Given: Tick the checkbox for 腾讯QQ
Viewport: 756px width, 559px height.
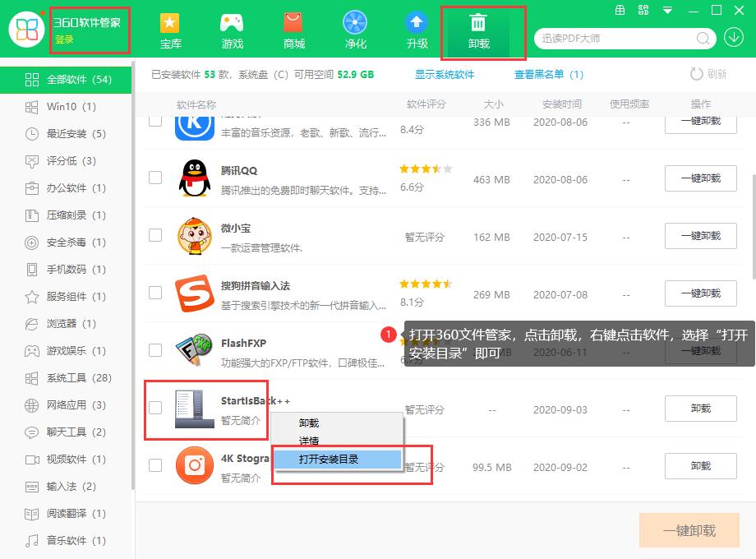Looking at the screenshot, I should [155, 178].
